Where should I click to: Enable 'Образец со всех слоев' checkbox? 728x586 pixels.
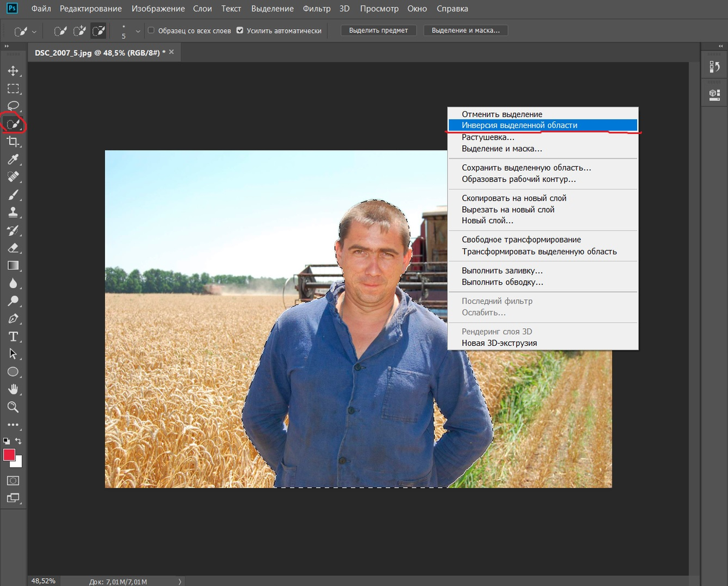[152, 30]
